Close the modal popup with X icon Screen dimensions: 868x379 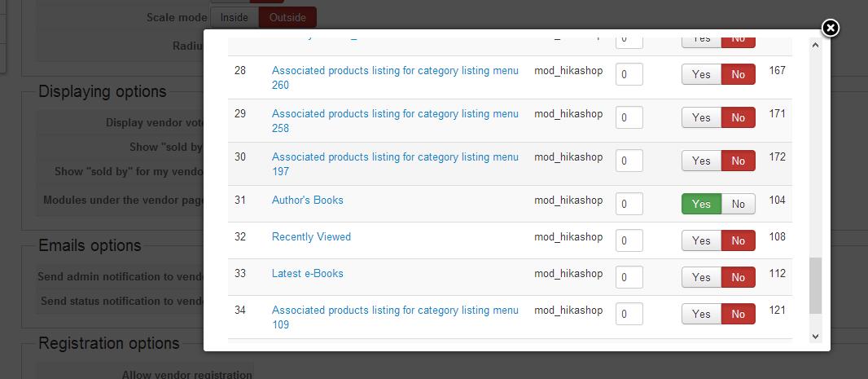click(x=830, y=29)
